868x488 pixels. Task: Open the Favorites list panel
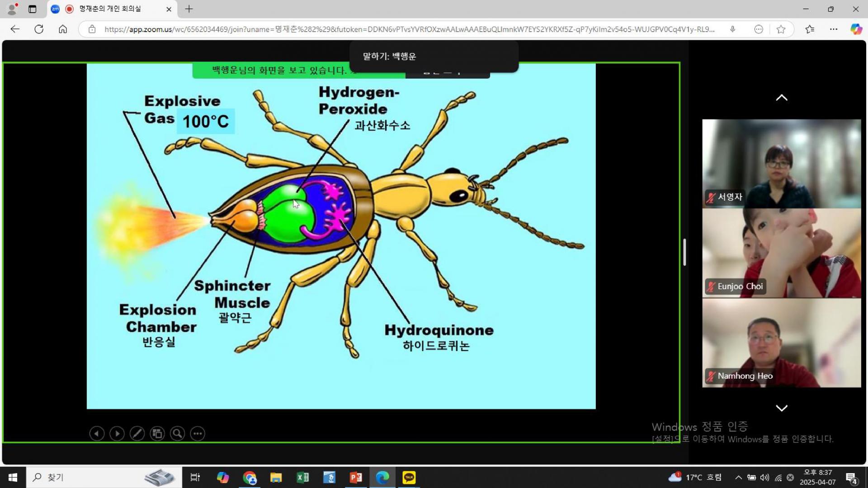(x=810, y=29)
